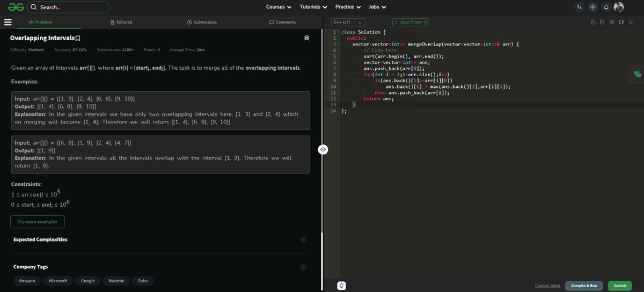
Task: Reset the code with the refresh icon
Action: tap(621, 22)
